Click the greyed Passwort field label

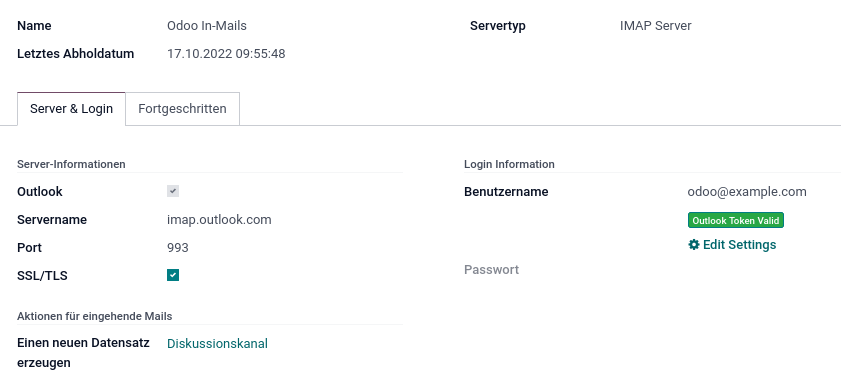click(x=491, y=270)
